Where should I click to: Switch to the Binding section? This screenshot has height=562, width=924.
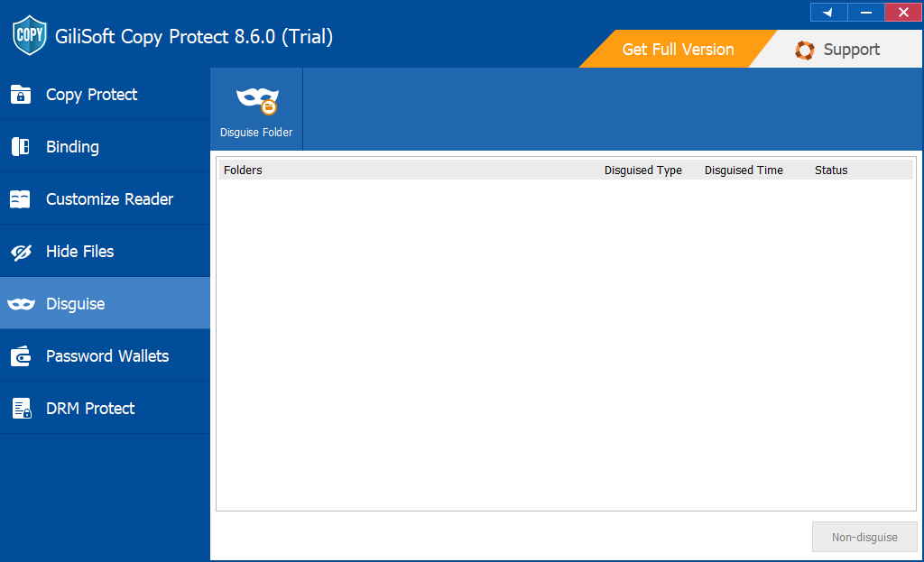105,147
